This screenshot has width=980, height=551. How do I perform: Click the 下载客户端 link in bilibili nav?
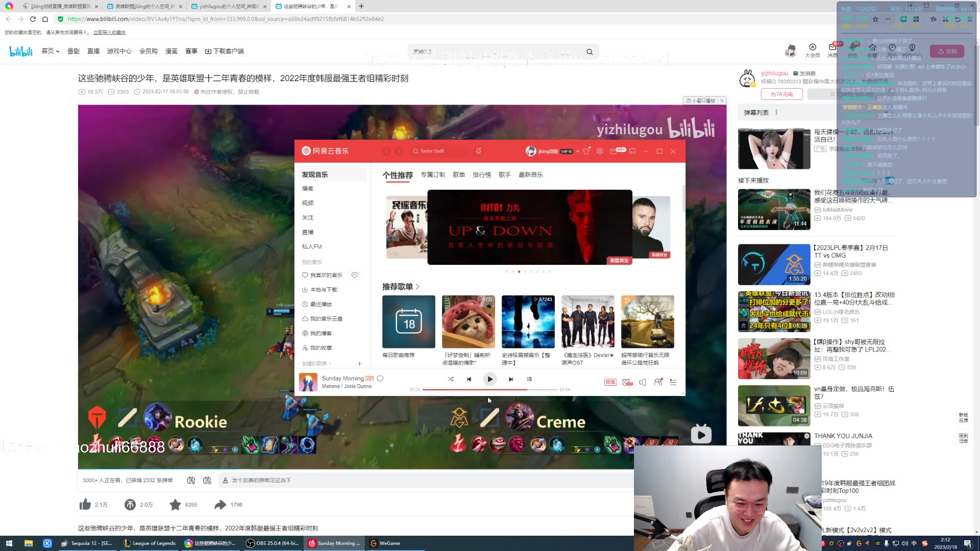225,52
